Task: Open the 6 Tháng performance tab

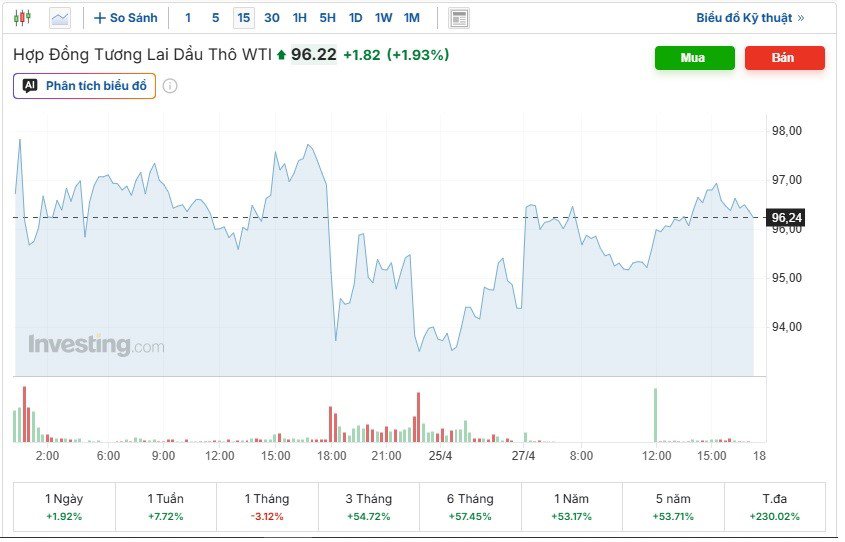Action: pyautogui.click(x=470, y=507)
